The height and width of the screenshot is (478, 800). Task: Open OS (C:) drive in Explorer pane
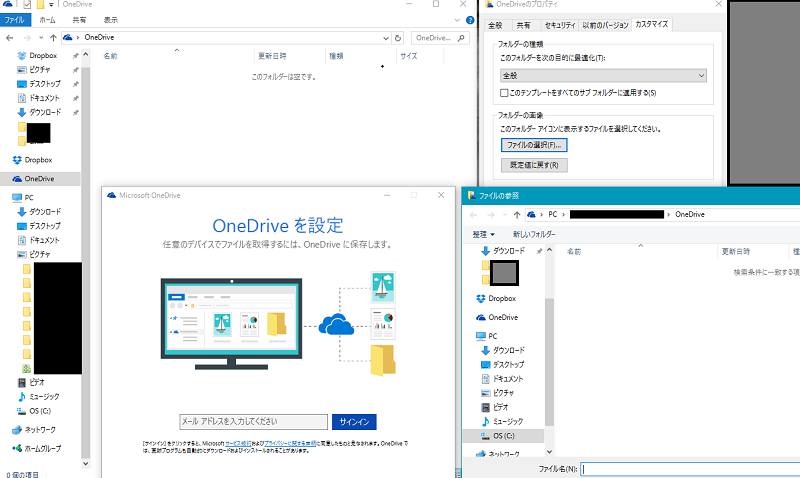40,411
